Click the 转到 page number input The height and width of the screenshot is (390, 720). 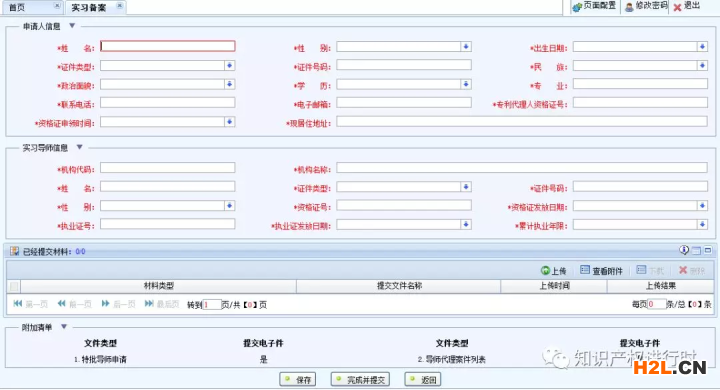[x=212, y=304]
